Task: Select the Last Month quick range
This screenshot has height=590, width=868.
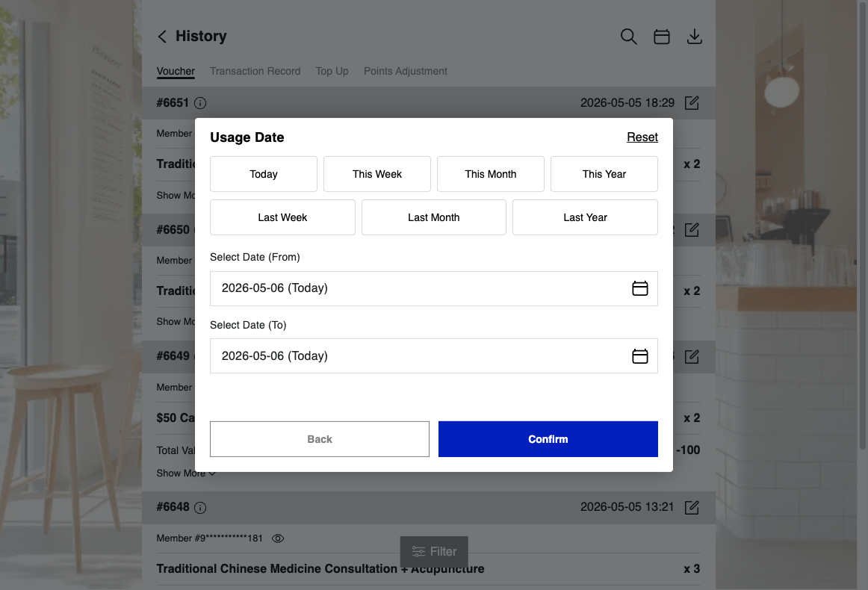Action: [433, 217]
